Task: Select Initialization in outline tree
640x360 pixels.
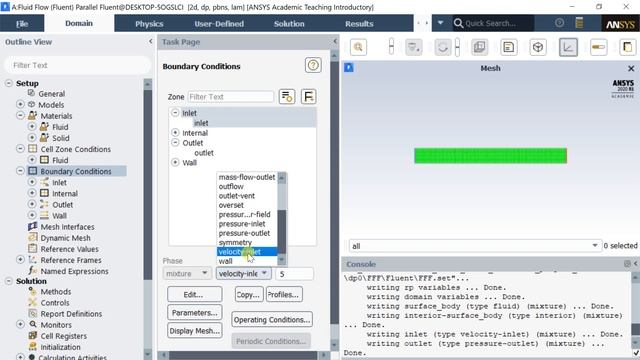Action: [x=60, y=347]
